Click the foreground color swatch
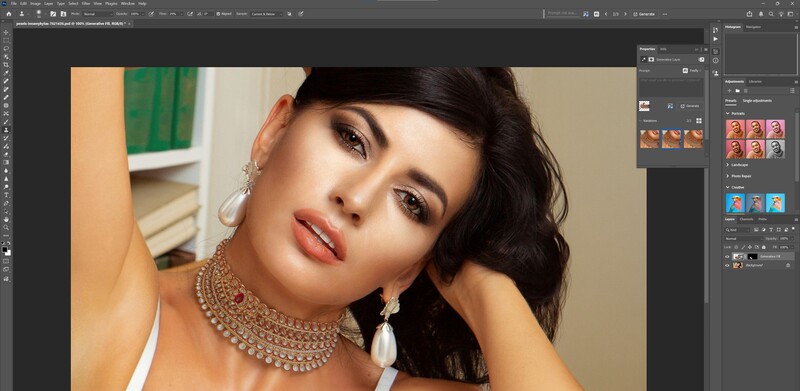Screen dimensions: 800x391 (x=5, y=250)
